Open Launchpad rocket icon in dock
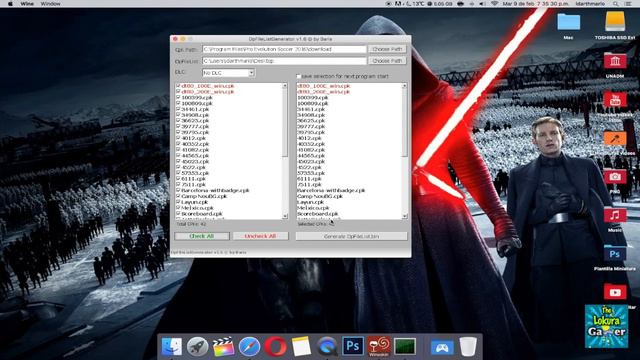Viewport: 640px width, 360px height. tap(198, 347)
